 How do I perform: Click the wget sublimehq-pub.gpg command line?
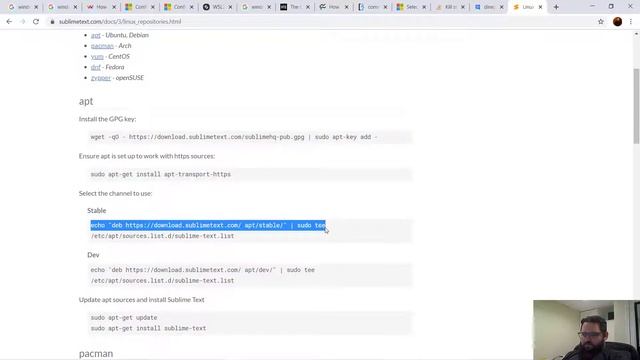pyautogui.click(x=233, y=137)
